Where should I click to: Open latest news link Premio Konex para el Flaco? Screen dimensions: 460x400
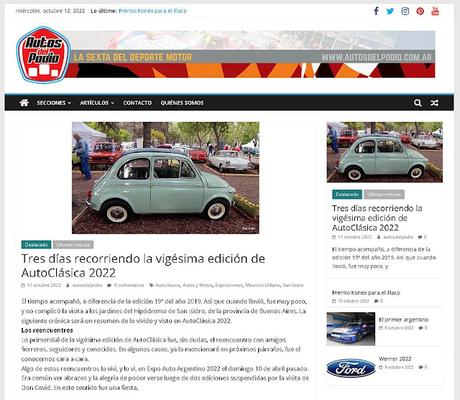[153, 11]
